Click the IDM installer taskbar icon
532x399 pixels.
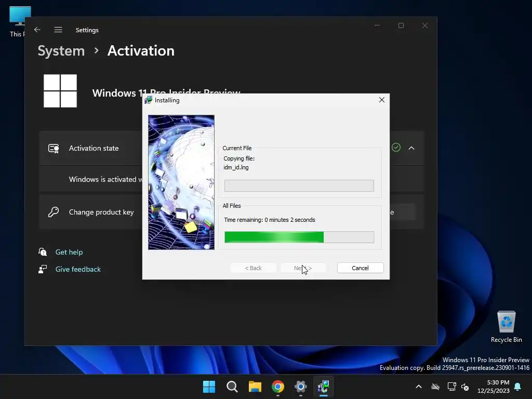coord(324,387)
